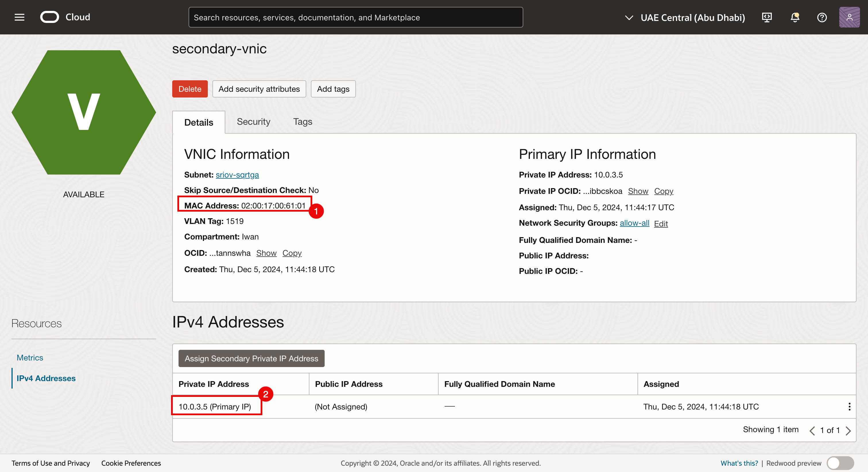Go to next page of IPv4 addresses
Screen dimensions: 868x472
click(848, 431)
